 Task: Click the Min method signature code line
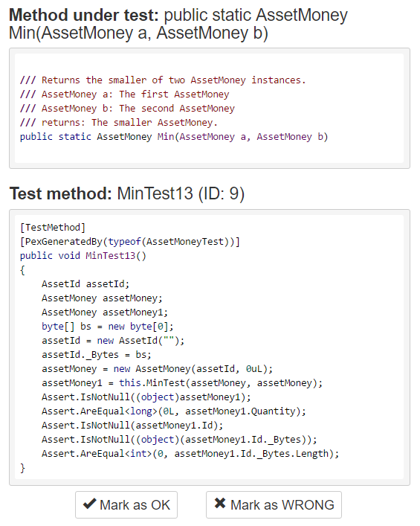pyautogui.click(x=174, y=137)
